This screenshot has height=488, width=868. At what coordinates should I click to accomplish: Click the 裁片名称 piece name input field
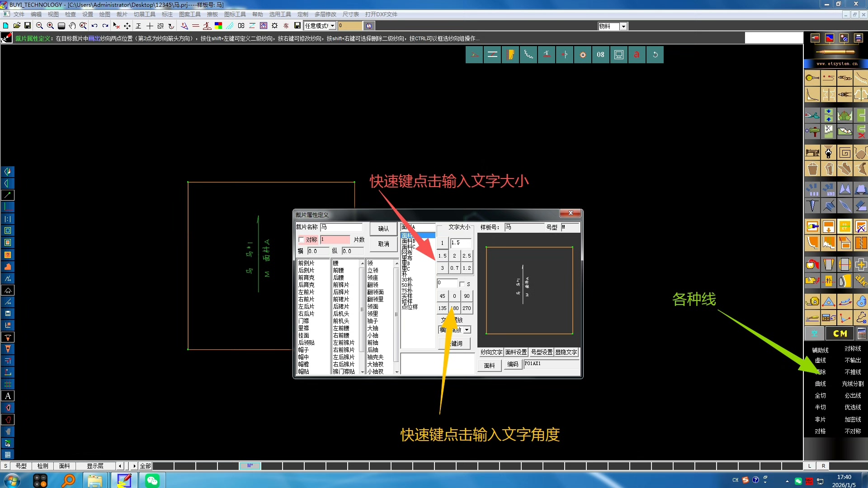tap(341, 227)
